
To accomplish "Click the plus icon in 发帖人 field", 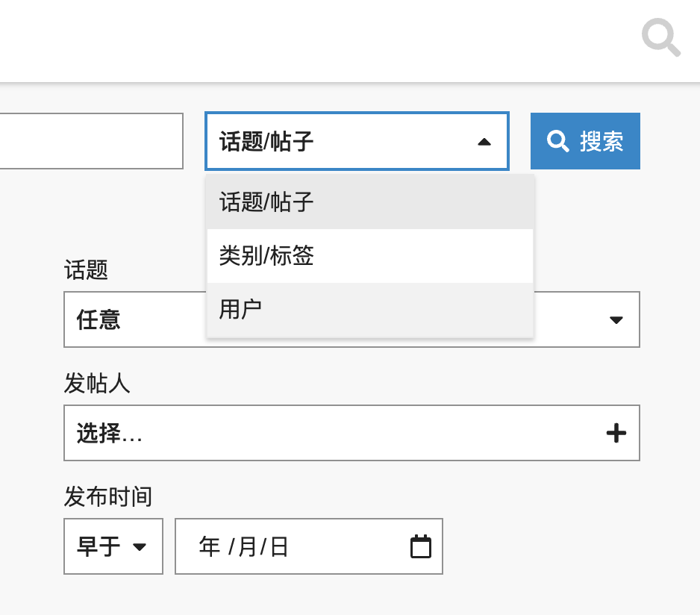I will tap(616, 433).
